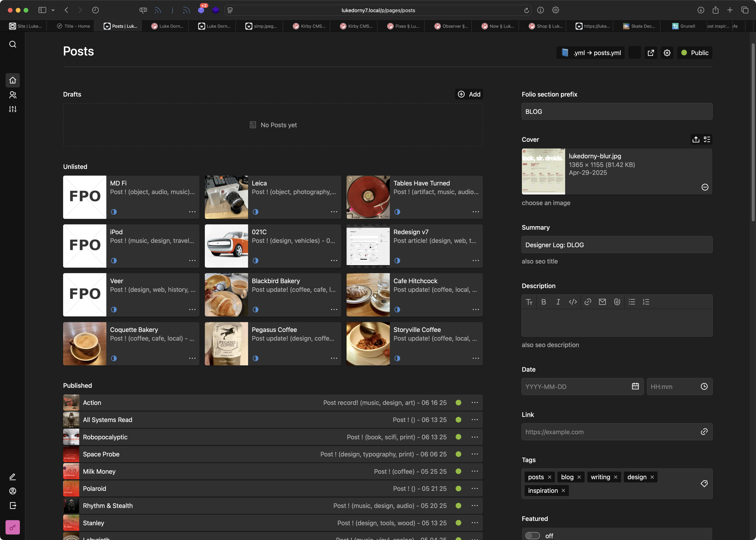Open page in new window icon
The height and width of the screenshot is (540, 756).
click(x=651, y=53)
